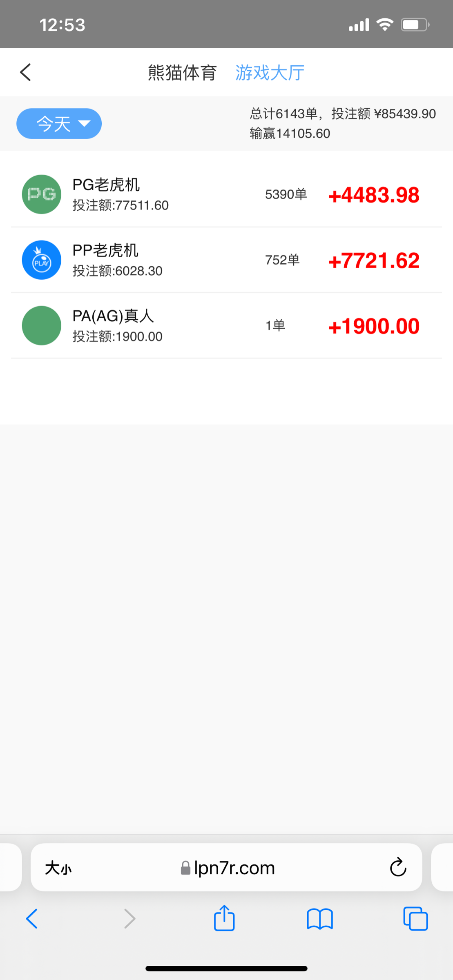The height and width of the screenshot is (980, 453).
Task: Go back with Safari back arrow
Action: coord(32,919)
